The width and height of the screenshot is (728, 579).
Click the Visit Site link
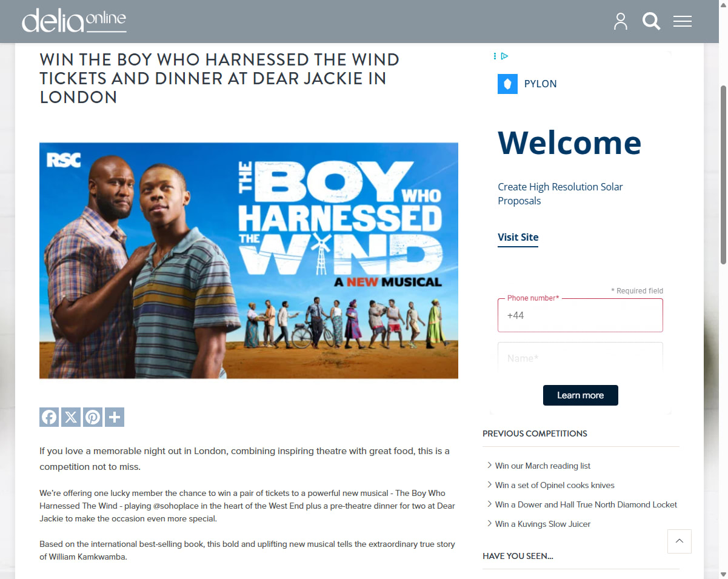(x=518, y=237)
